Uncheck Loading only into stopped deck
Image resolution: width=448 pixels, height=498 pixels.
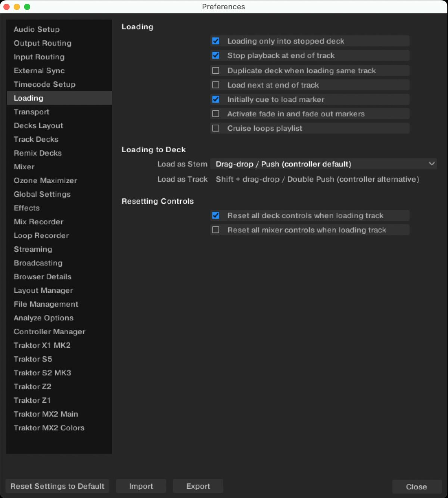coord(216,41)
